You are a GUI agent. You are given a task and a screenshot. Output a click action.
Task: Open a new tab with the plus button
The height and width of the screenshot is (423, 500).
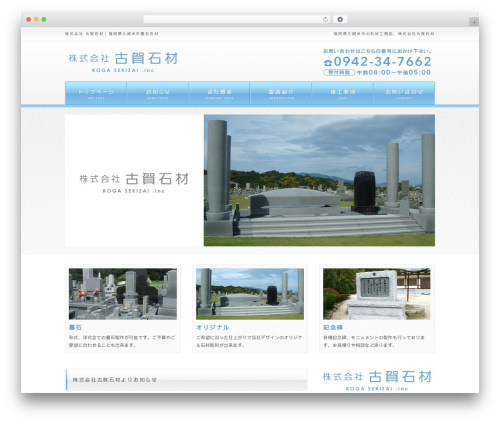474,22
